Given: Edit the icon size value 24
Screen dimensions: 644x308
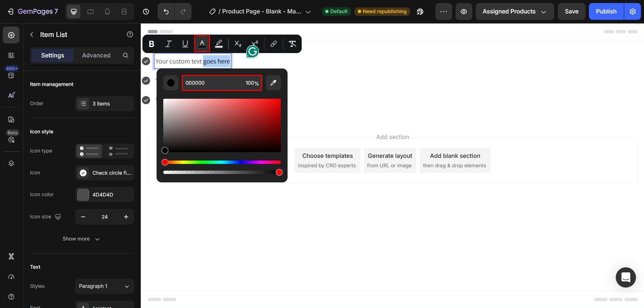Looking at the screenshot, I should point(104,217).
